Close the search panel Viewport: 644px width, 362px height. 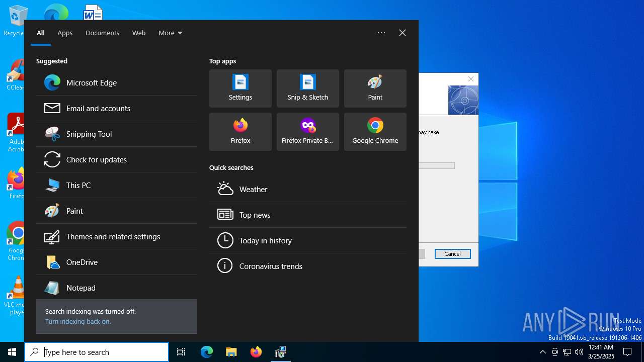403,33
